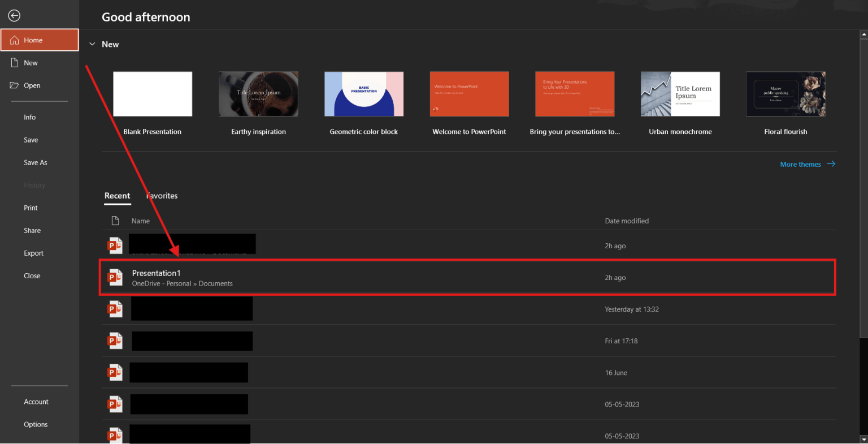Click the Home house icon in sidebar
The width and height of the screenshot is (868, 444).
click(x=15, y=40)
